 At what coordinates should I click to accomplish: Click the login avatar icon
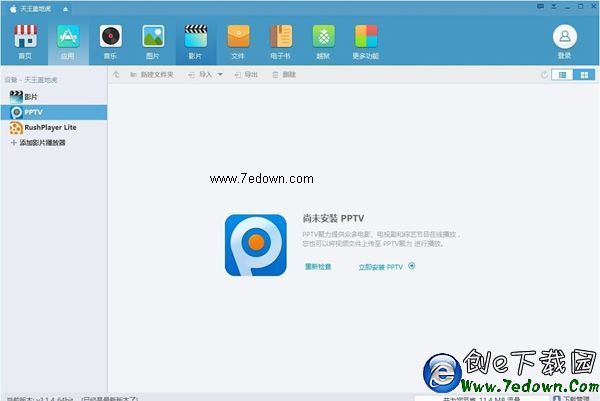point(564,36)
